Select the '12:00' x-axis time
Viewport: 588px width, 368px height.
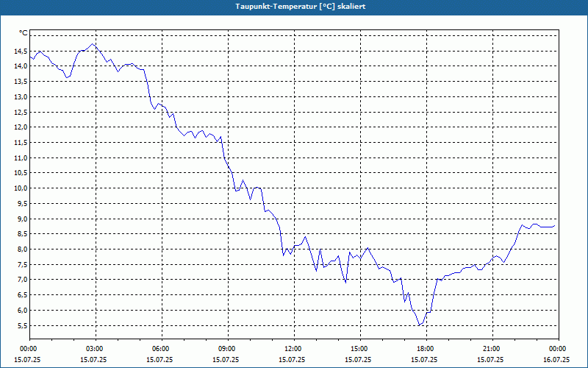294,349
